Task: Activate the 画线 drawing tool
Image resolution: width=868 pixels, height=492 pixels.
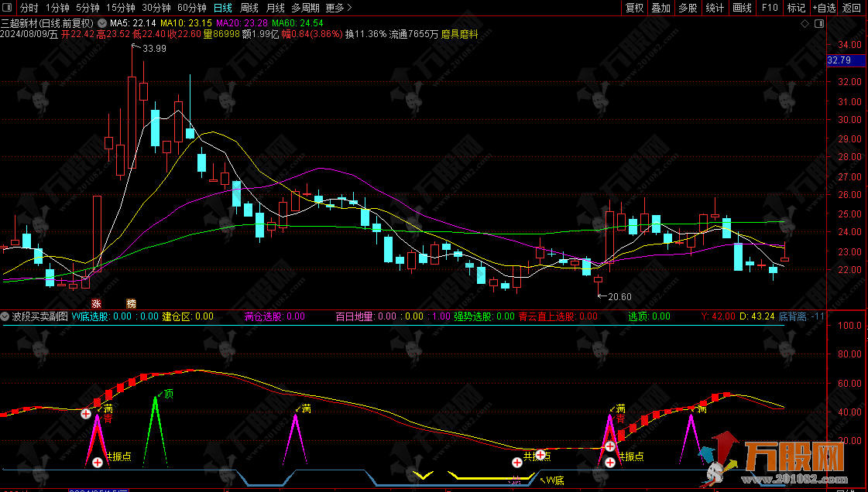Action: pyautogui.click(x=742, y=8)
